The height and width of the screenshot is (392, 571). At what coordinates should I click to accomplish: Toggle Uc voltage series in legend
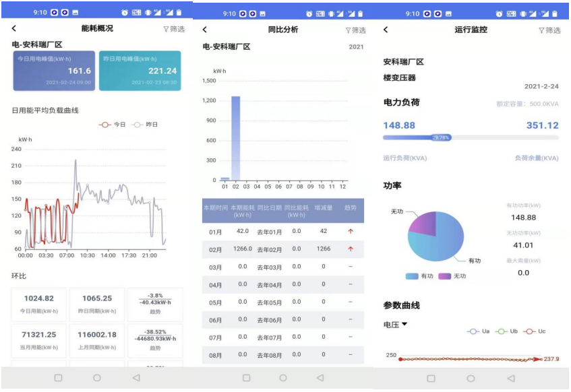535,331
